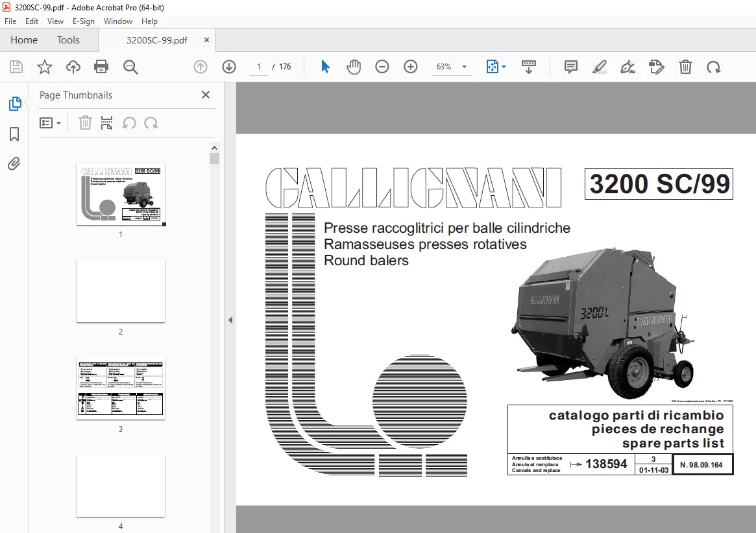
Task: Open the Window menu
Action: (118, 21)
